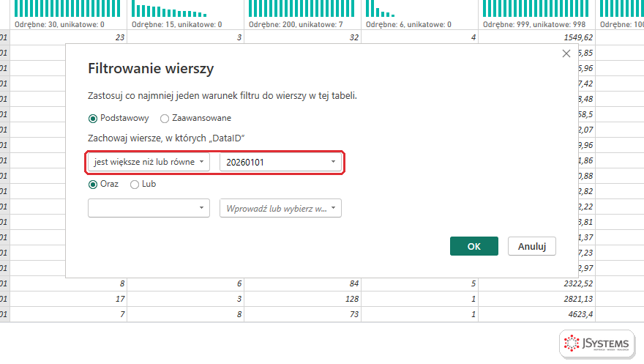Click 'Odrębne: 999, unikatowe: 998' column statistics
The width and height of the screenshot is (644, 364).
pos(534,25)
